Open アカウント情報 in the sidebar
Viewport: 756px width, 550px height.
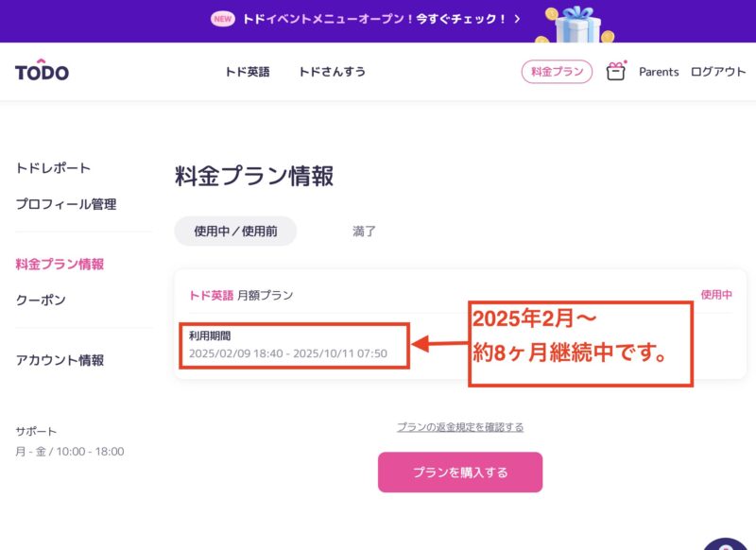tap(60, 360)
